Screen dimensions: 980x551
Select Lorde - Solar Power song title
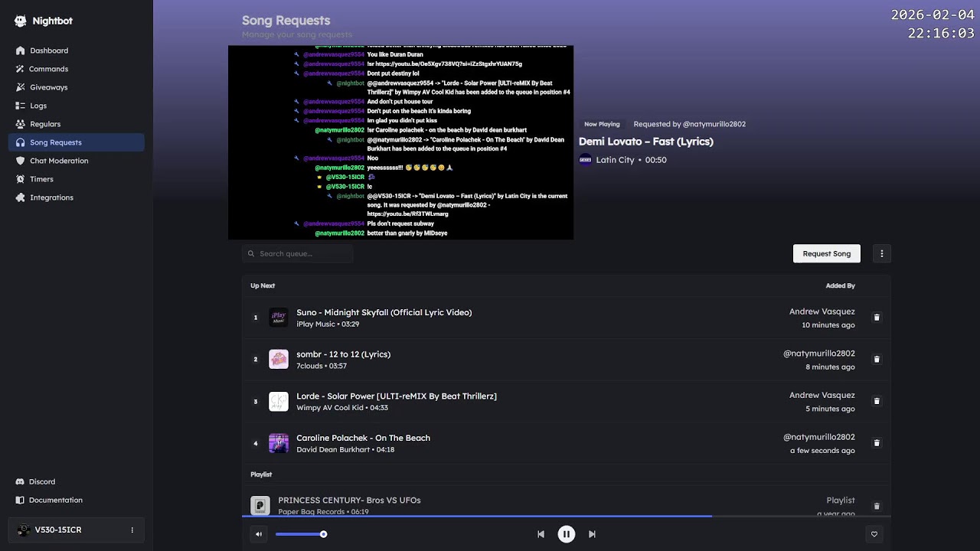(x=397, y=396)
